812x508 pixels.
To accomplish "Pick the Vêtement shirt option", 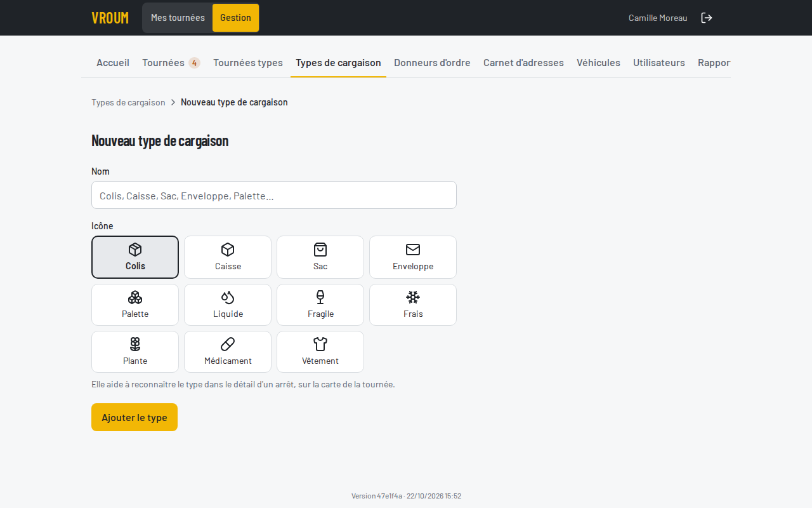I will tap(320, 352).
